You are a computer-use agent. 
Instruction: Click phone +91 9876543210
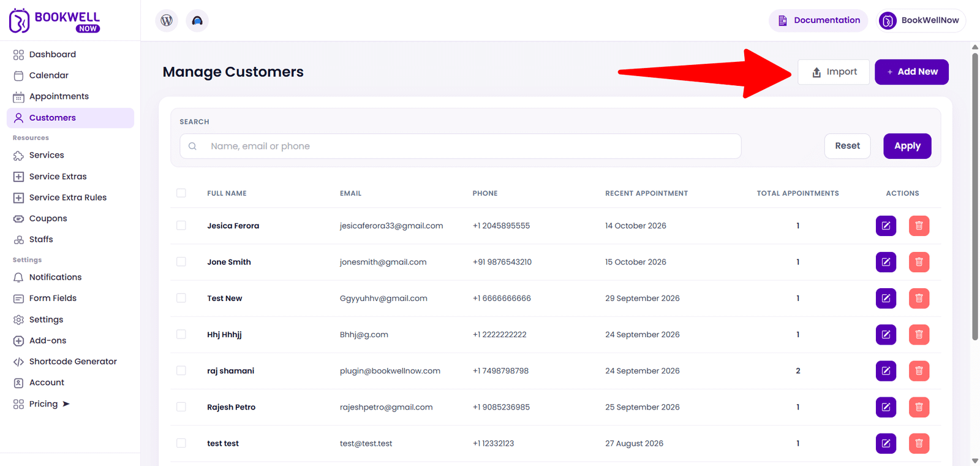502,262
